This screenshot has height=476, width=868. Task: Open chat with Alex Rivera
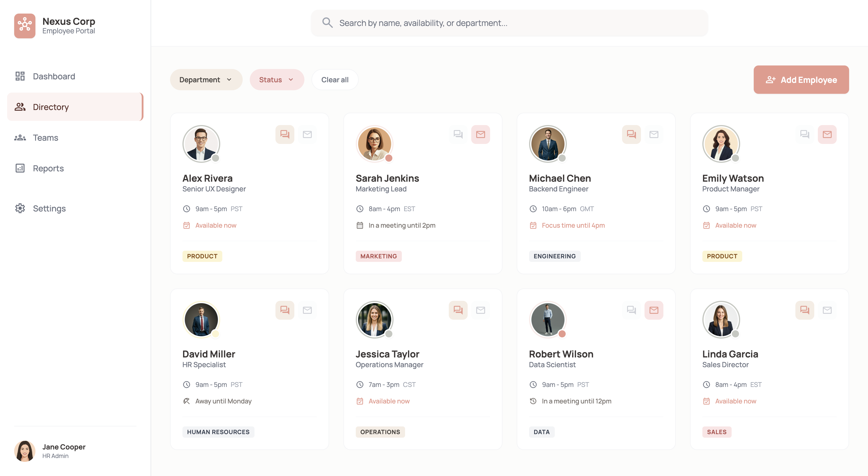click(x=285, y=134)
